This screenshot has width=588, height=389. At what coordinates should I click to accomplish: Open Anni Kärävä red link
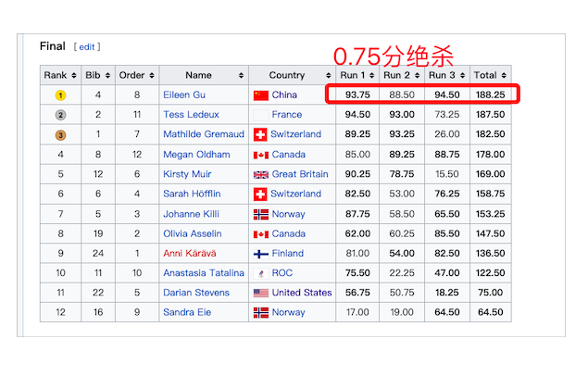tap(191, 253)
